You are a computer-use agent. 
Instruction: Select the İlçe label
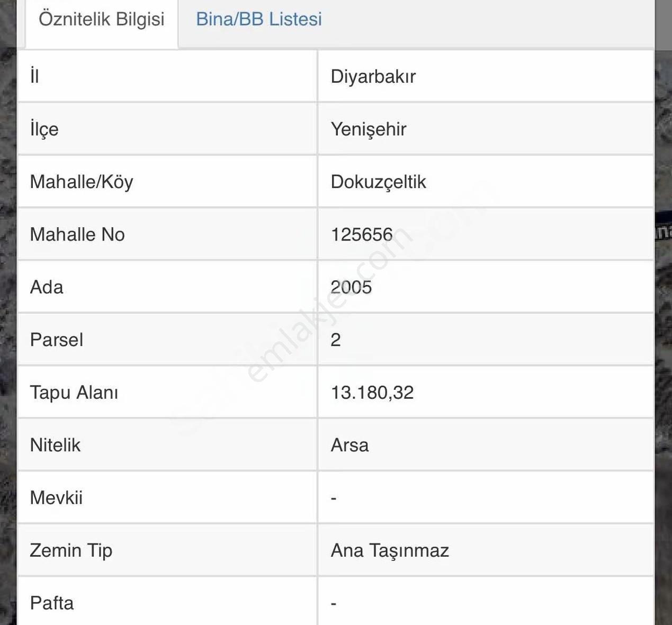[44, 129]
